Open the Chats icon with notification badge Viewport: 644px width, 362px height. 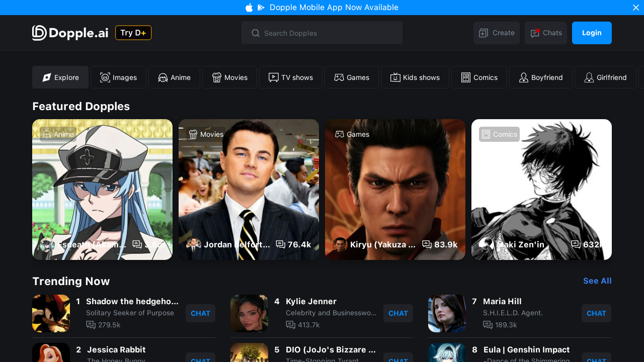pyautogui.click(x=534, y=33)
